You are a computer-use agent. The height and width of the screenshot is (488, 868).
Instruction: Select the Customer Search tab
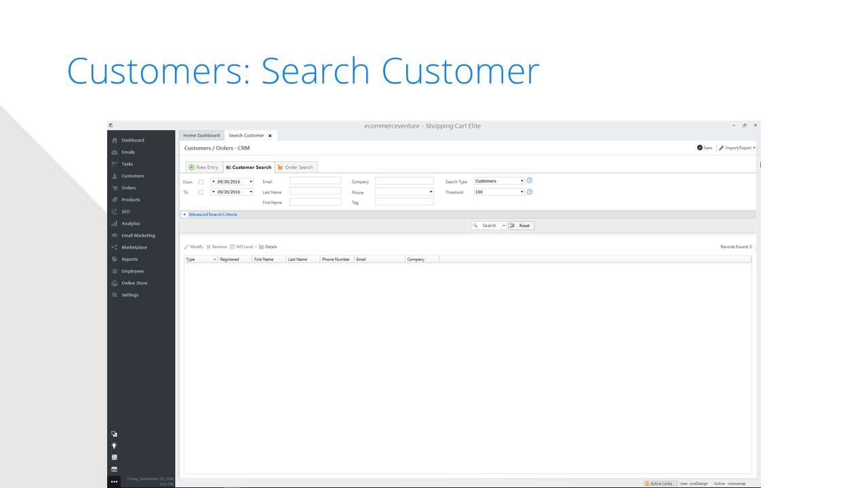[248, 167]
